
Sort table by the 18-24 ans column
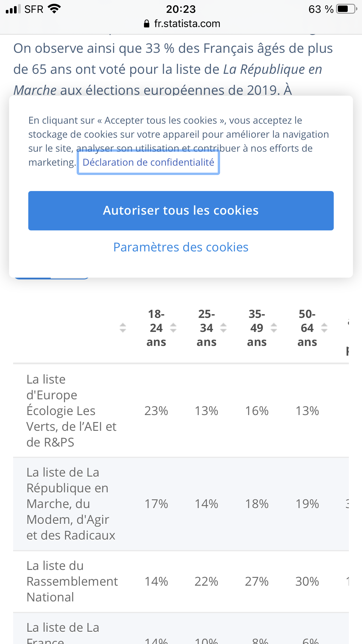pyautogui.click(x=173, y=328)
